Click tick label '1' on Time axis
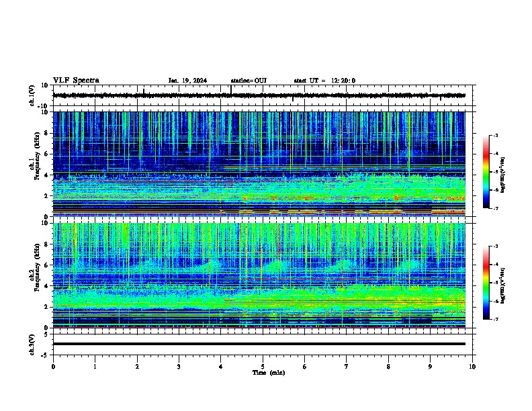 tap(95, 367)
